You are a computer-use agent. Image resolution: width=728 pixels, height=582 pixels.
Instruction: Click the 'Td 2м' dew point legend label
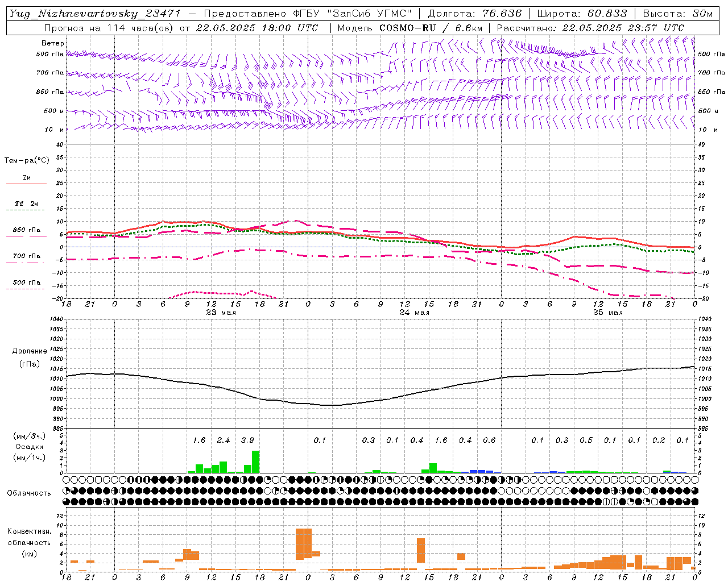(26, 203)
